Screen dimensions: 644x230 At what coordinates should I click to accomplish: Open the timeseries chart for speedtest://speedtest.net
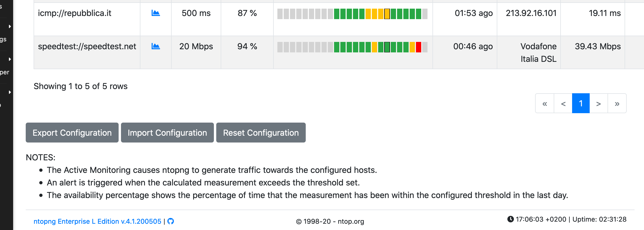155,46
